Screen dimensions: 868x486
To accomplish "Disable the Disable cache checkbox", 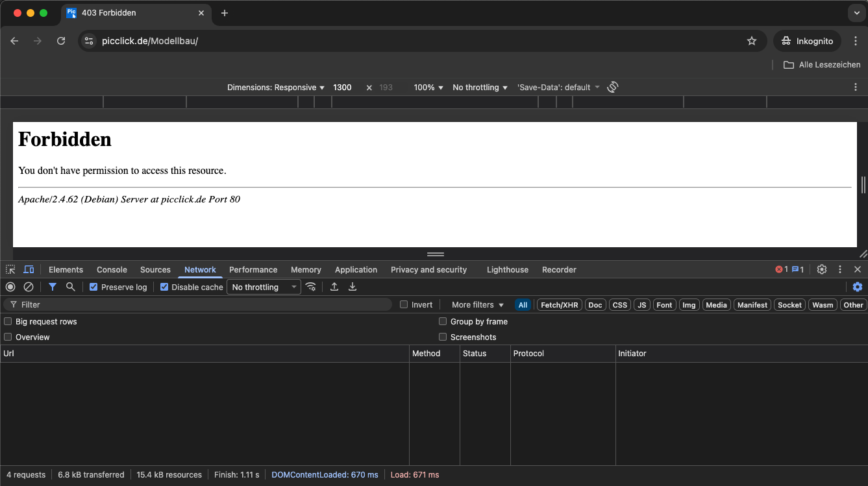I will [x=164, y=287].
